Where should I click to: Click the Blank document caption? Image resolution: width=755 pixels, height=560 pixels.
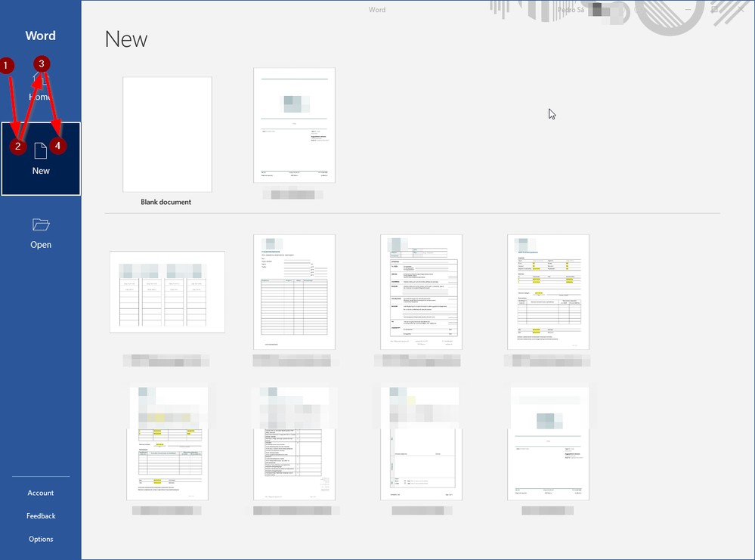[166, 202]
